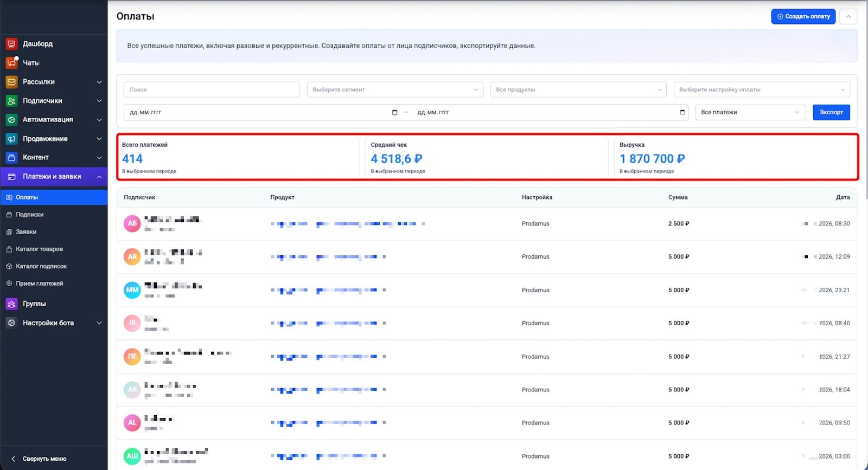
Task: Click the Рассылки mail icon
Action: (11, 82)
